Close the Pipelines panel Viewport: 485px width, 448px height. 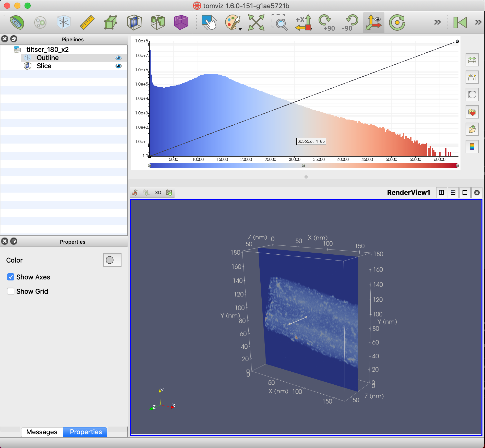[5, 39]
